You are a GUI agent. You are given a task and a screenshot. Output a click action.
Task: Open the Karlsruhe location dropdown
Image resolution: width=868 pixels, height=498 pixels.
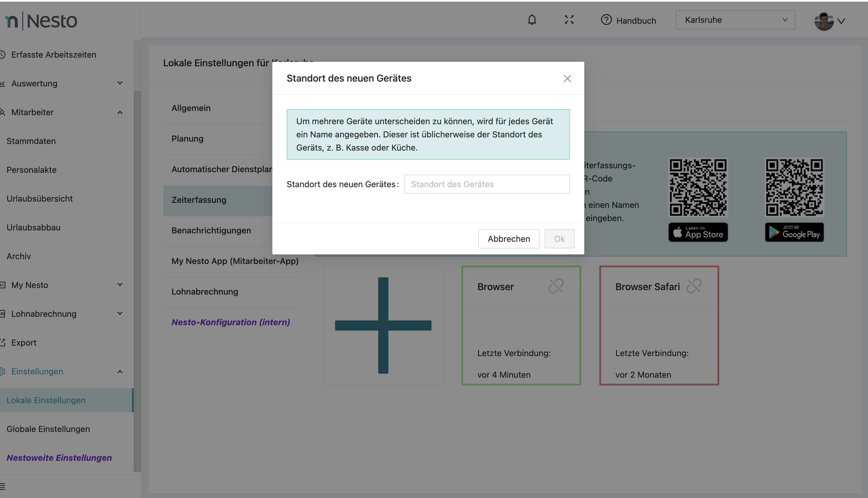click(x=735, y=20)
